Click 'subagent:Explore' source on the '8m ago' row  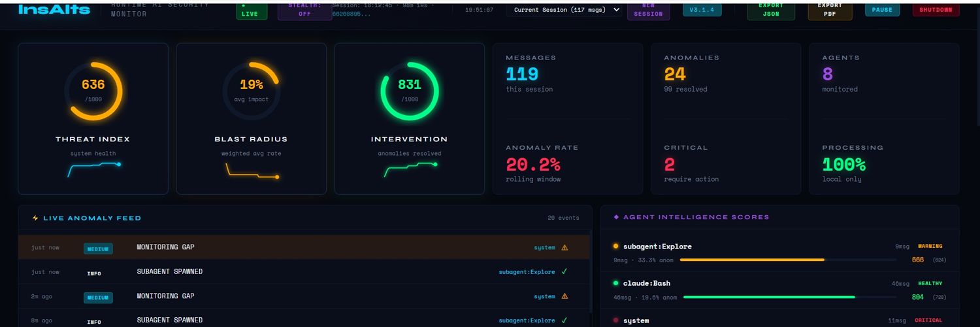527,320
